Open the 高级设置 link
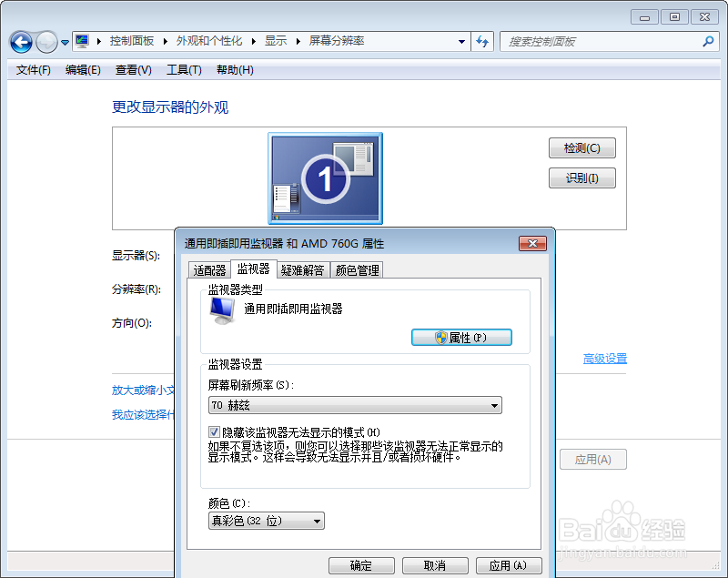728x578 pixels. click(x=605, y=359)
